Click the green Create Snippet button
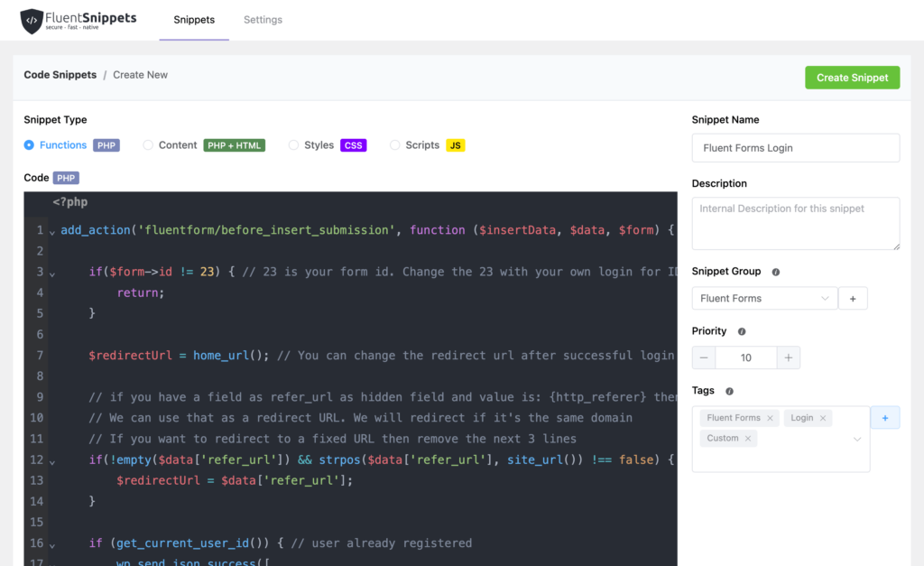Screen dimensions: 924x566 [x=852, y=78]
